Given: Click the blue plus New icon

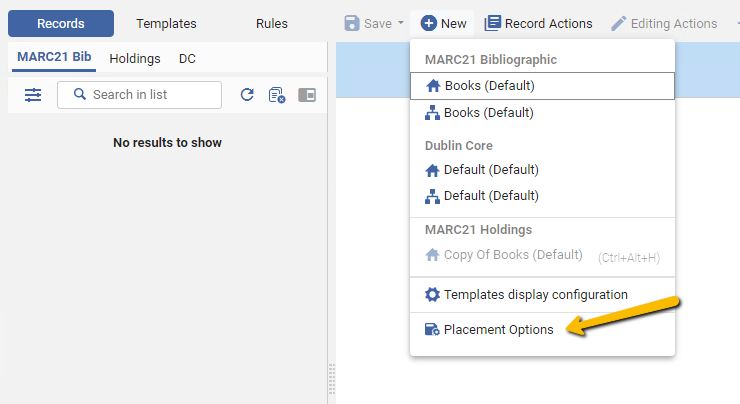Looking at the screenshot, I should pyautogui.click(x=429, y=23).
